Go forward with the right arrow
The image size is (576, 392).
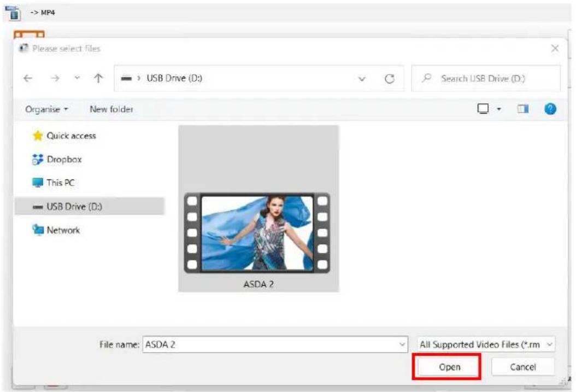tap(55, 78)
